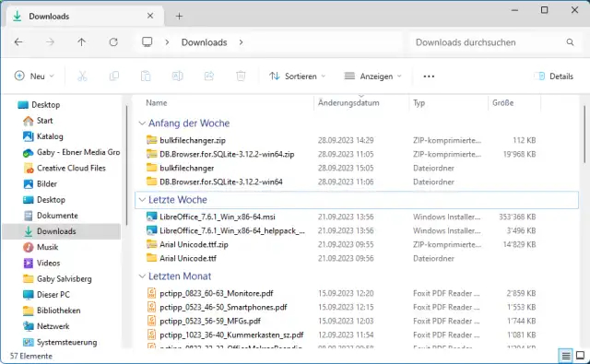
Task: Toggle the Details pane button
Action: tap(554, 76)
